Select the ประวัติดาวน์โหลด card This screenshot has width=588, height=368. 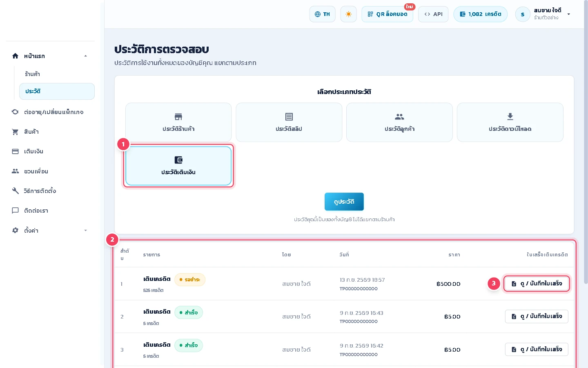click(510, 122)
